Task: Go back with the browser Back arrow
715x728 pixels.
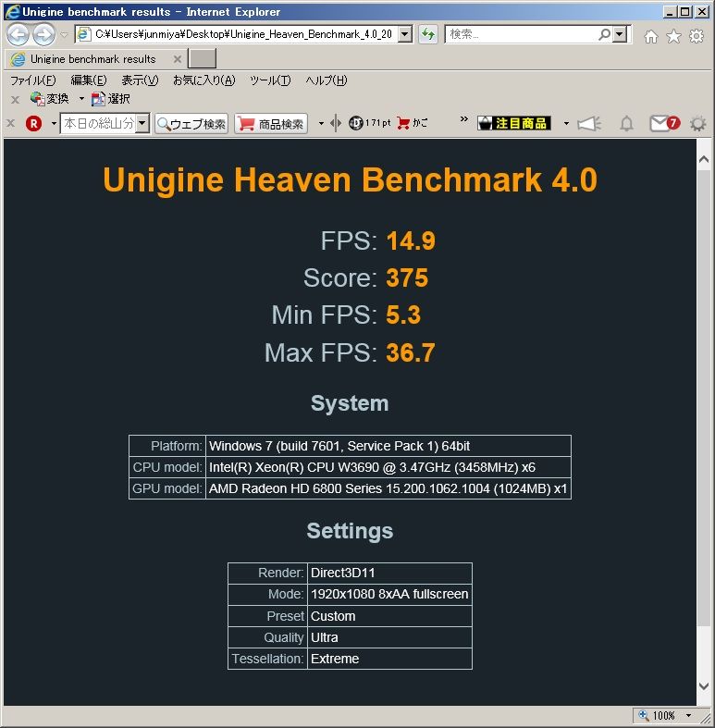Action: coord(18,35)
